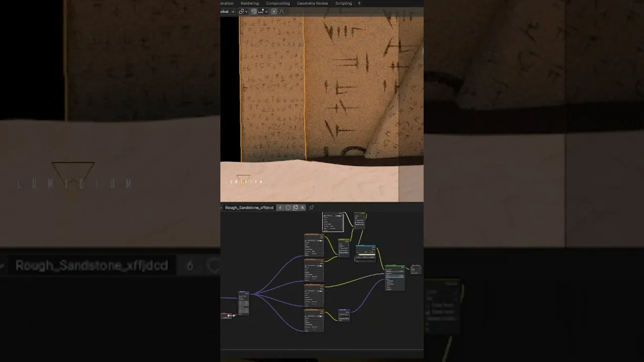Toggle proportional editing in the viewport header
Viewport: 644px width, 362px height.
pyautogui.click(x=274, y=12)
